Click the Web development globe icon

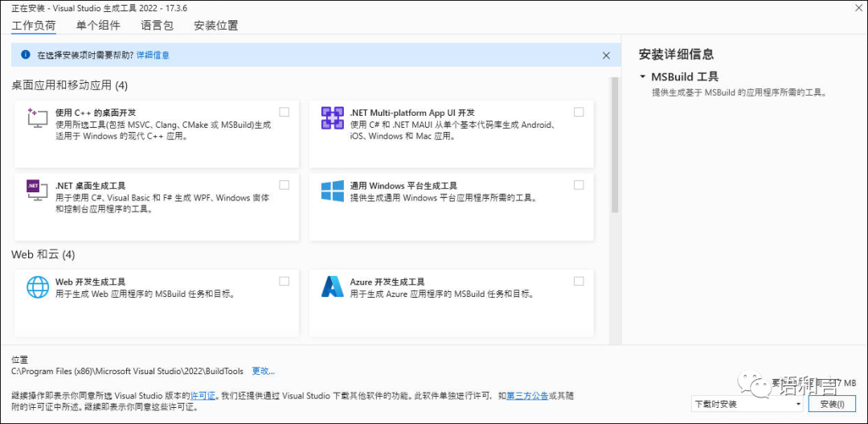pos(38,287)
